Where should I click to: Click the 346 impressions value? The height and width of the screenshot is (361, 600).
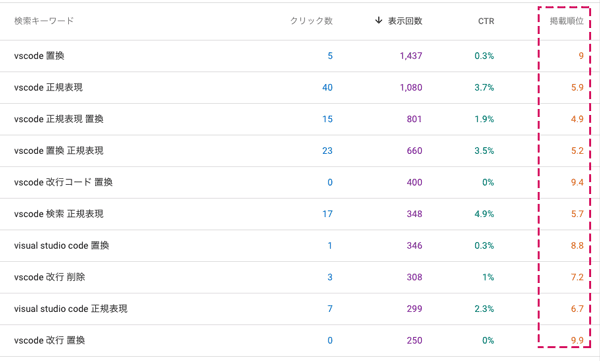pos(414,245)
